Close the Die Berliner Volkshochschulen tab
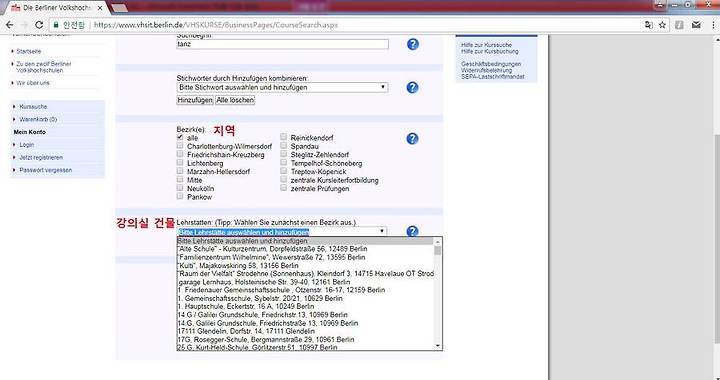Viewport: 720px width, 380px height. click(x=100, y=8)
